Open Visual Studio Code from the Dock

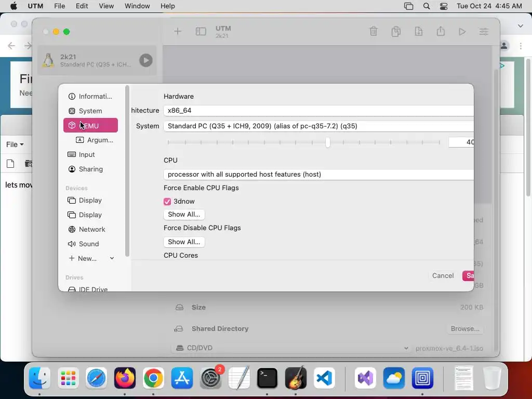324,378
